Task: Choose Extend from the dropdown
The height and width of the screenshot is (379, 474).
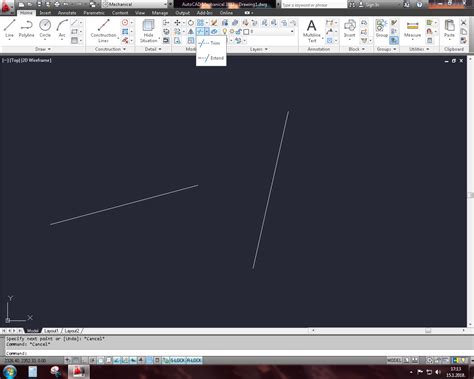Action: point(211,58)
